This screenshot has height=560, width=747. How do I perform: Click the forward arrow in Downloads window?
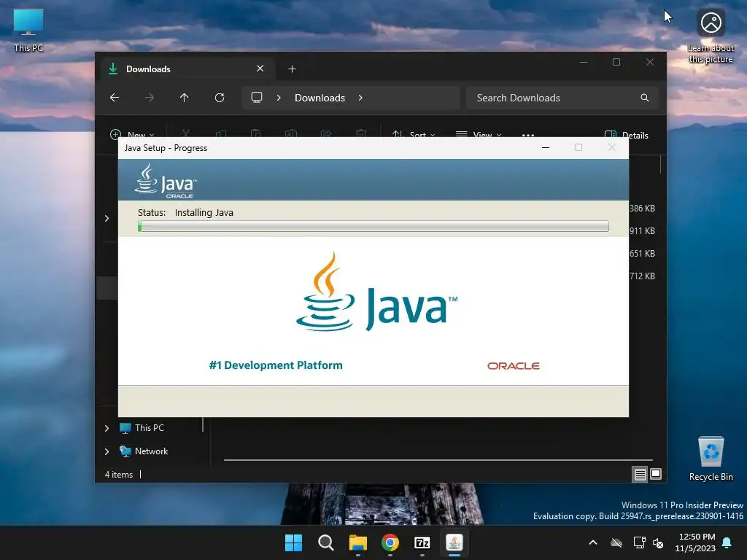coord(150,98)
